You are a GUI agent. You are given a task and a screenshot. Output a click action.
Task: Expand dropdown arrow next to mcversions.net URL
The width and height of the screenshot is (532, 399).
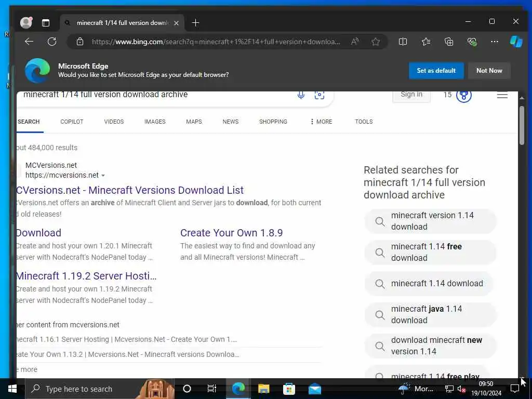click(103, 176)
